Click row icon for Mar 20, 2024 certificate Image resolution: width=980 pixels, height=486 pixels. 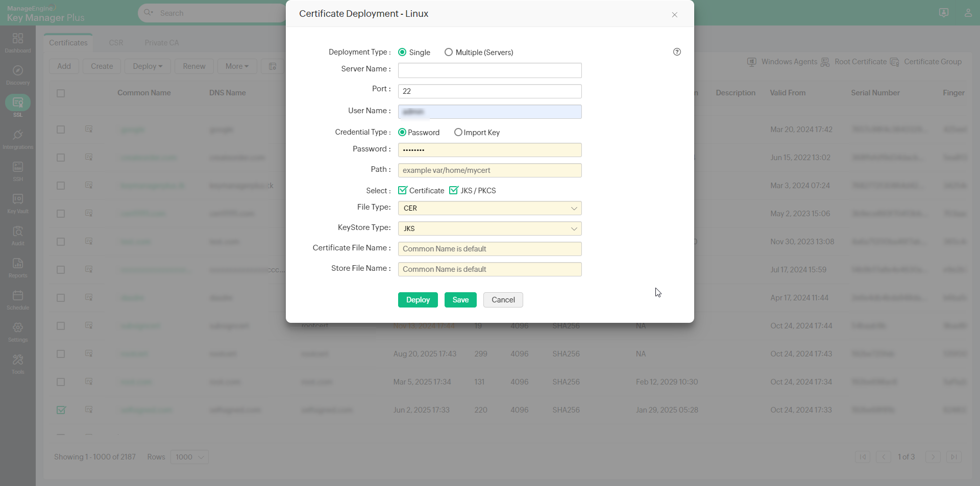pyautogui.click(x=89, y=130)
